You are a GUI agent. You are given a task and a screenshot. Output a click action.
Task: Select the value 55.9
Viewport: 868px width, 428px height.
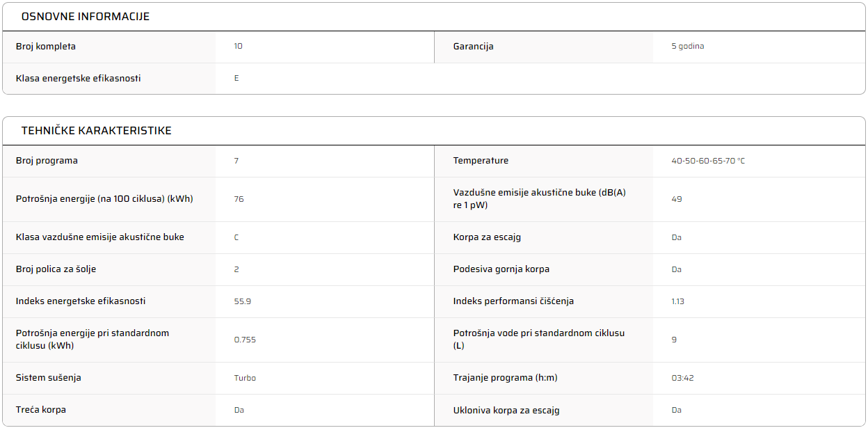click(243, 301)
